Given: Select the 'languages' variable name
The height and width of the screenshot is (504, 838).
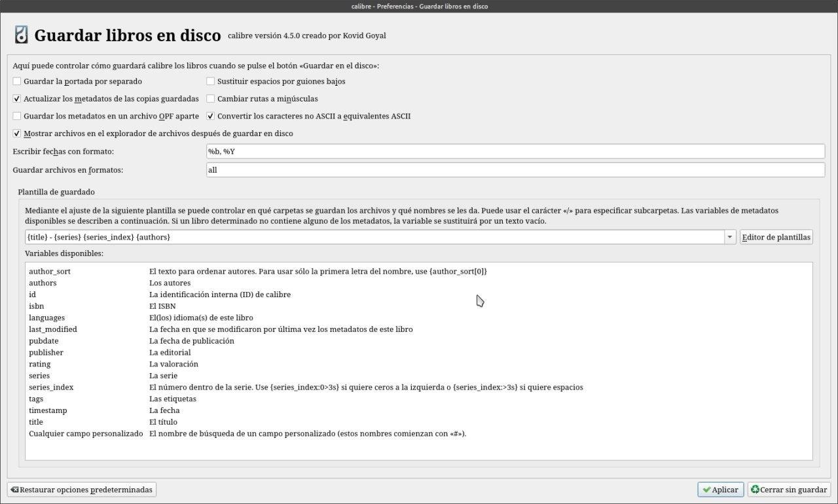Looking at the screenshot, I should (46, 317).
